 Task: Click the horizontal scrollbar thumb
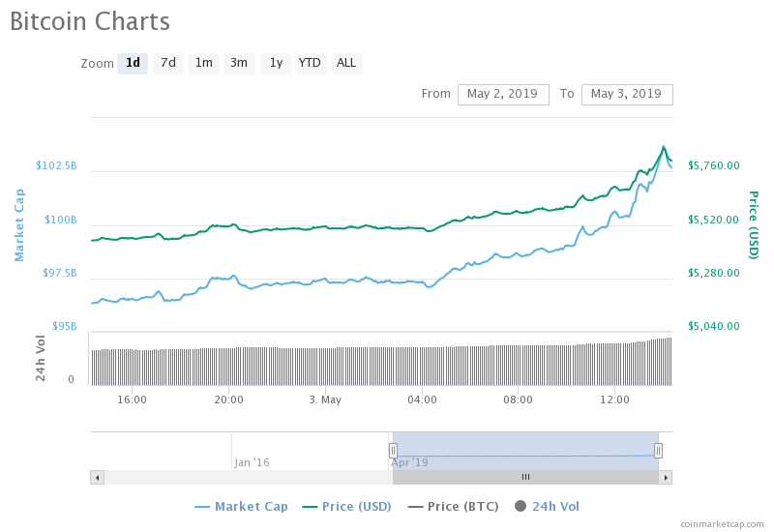[525, 477]
